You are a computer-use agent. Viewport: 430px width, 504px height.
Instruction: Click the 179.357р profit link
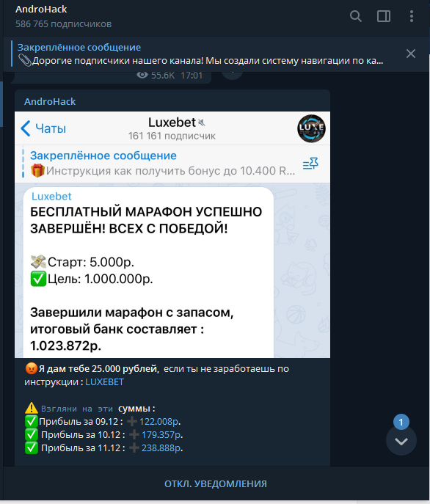(161, 434)
